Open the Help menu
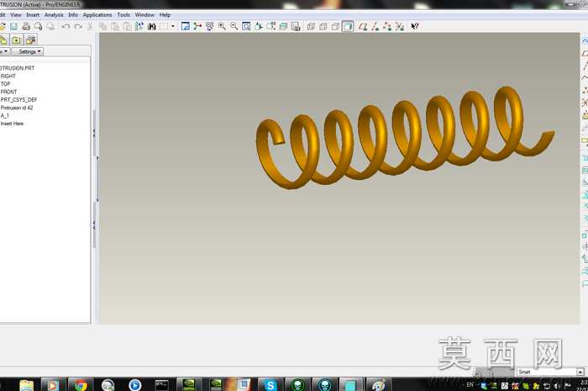This screenshot has height=391, width=588. coord(165,14)
